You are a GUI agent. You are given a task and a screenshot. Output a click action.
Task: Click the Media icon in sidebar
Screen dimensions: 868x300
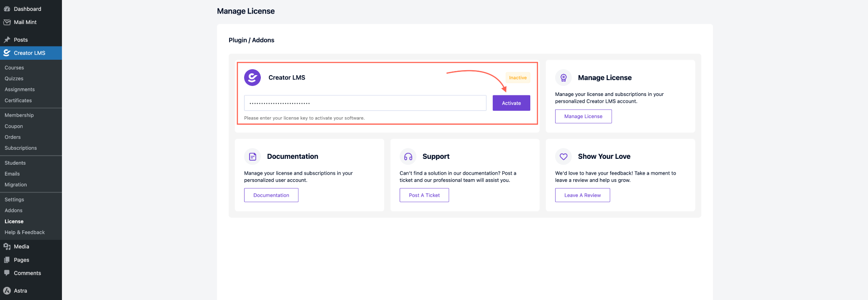pyautogui.click(x=7, y=247)
